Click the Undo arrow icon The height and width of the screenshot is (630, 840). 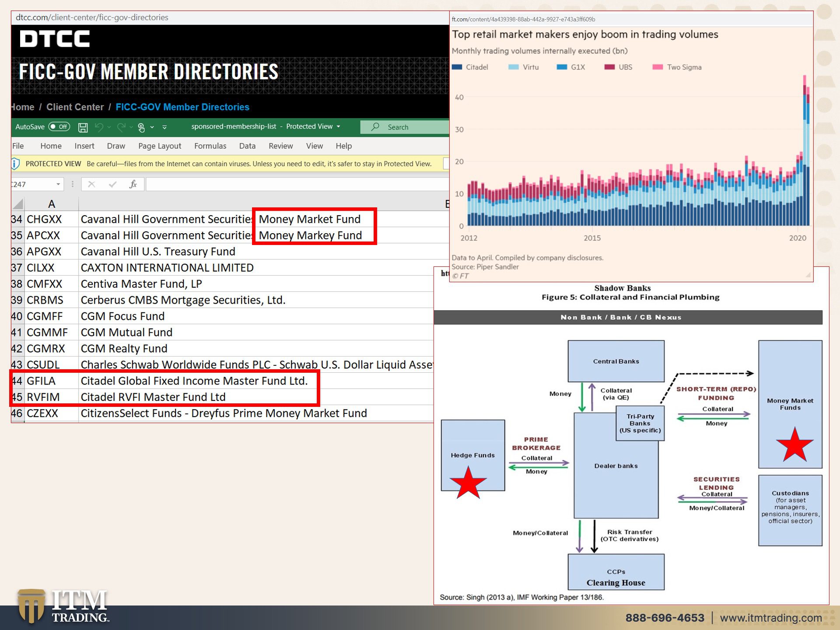(99, 127)
